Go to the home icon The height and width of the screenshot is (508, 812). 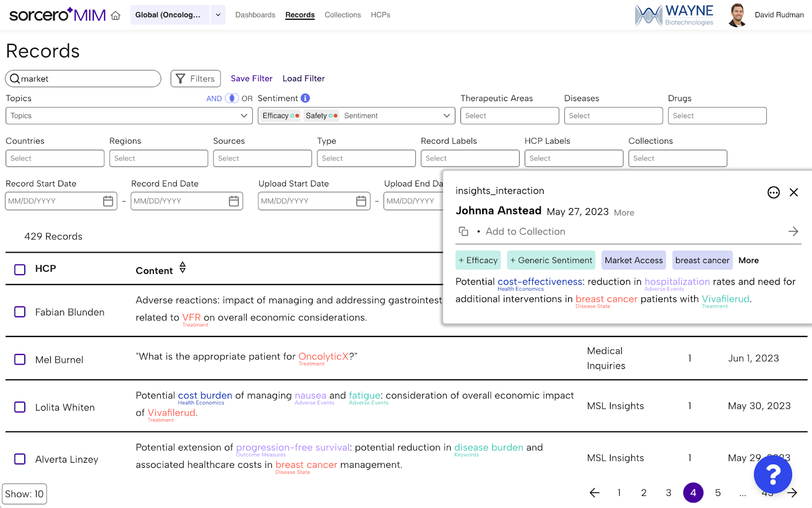pyautogui.click(x=116, y=15)
